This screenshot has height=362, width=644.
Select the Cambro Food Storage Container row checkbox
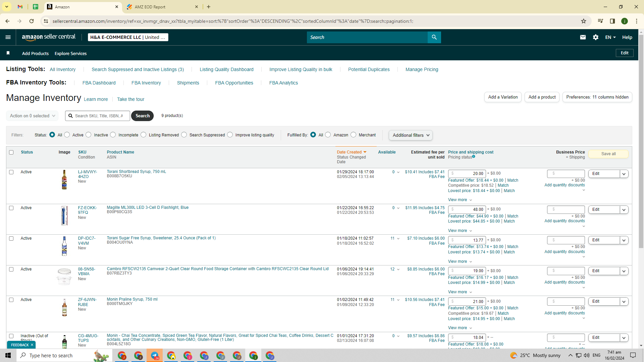pos(11,269)
